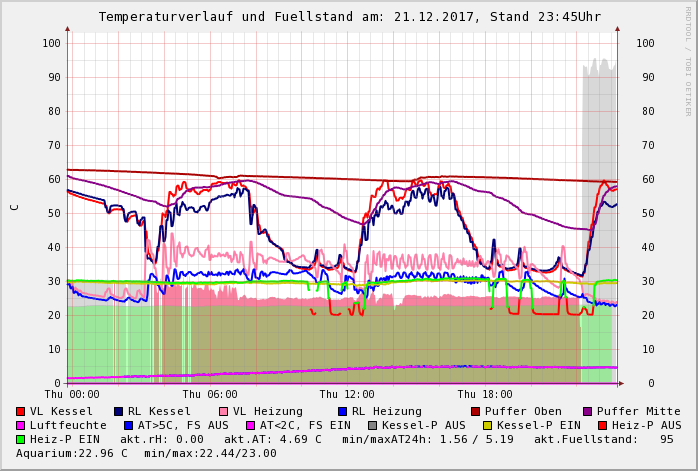Click the Thu 12:00 time axis label
This screenshot has height=471, width=698.
pos(347,394)
